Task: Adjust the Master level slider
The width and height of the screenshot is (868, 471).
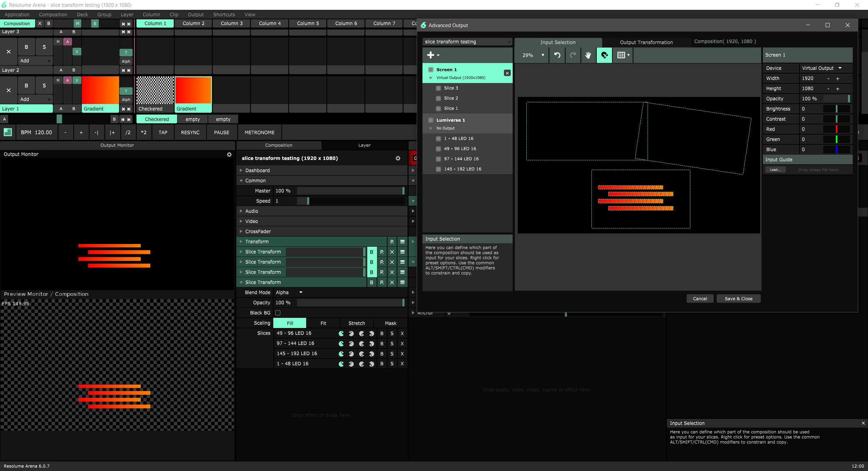Action: pos(350,191)
